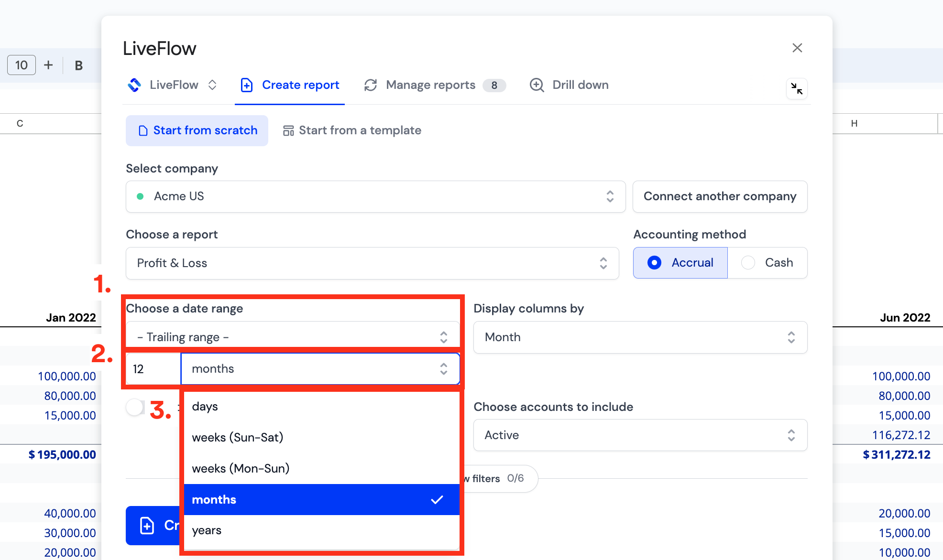The height and width of the screenshot is (560, 943).
Task: Open the Trailing range date dropdown
Action: 292,337
